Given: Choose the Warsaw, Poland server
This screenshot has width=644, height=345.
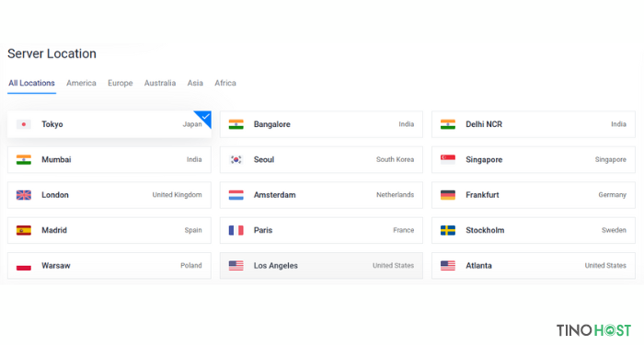Looking at the screenshot, I should coord(109,266).
